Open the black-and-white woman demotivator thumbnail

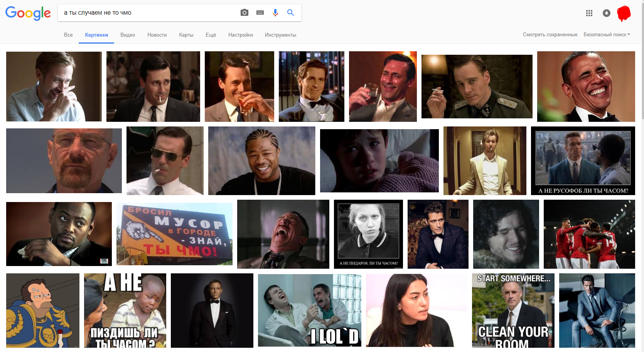(368, 234)
